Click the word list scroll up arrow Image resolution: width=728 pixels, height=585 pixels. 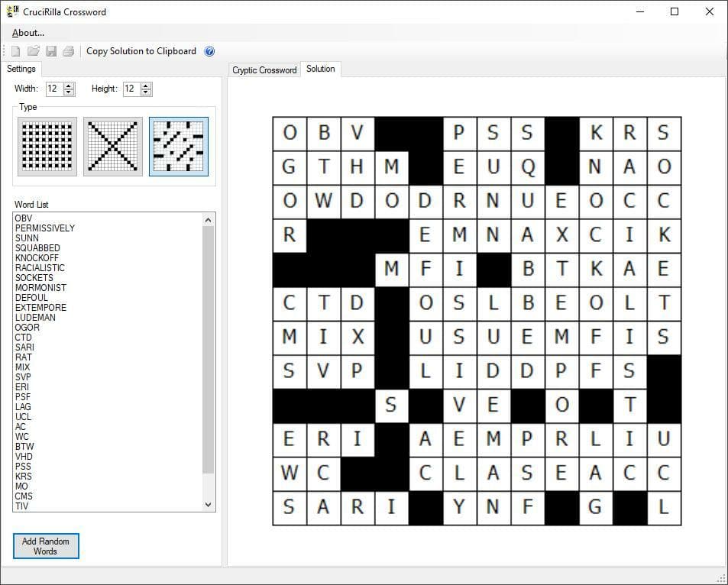coord(208,220)
